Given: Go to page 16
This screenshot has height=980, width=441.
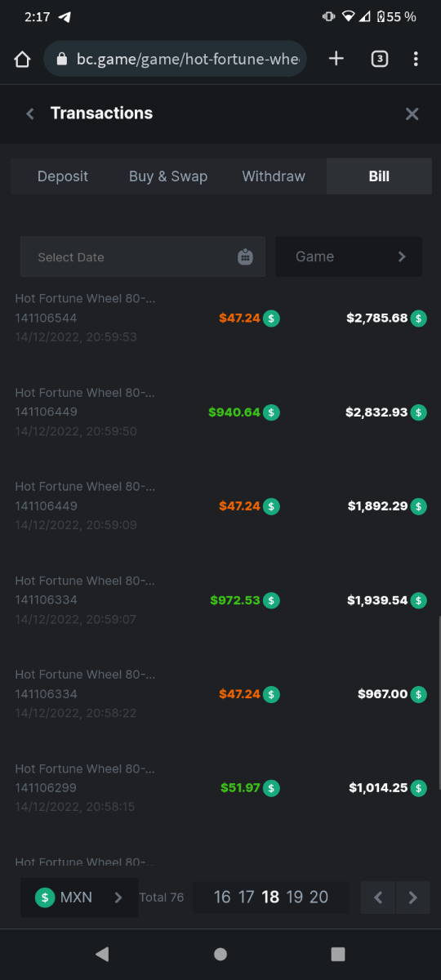Looking at the screenshot, I should (x=222, y=898).
